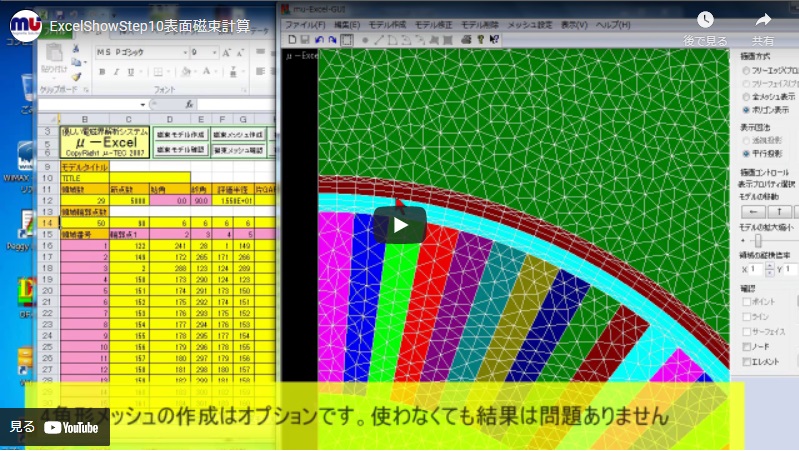This screenshot has width=799, height=451.
Task: Select the line tool in mu-Excel-GUI toolbar
Action: (379, 40)
